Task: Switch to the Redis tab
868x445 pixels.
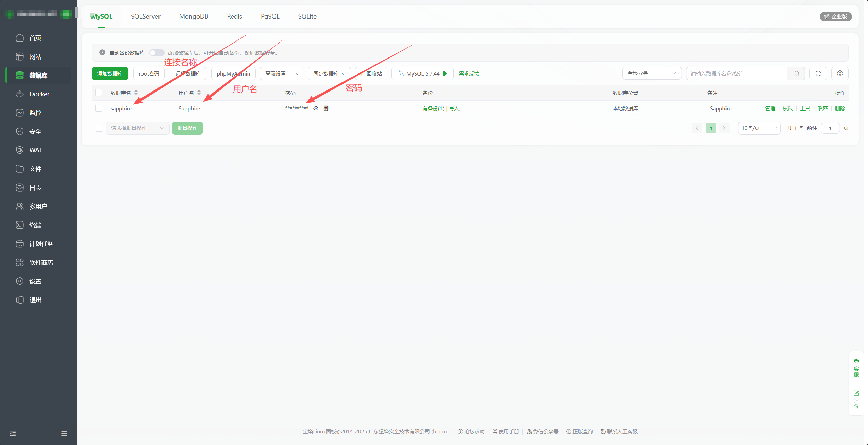Action: tap(234, 16)
